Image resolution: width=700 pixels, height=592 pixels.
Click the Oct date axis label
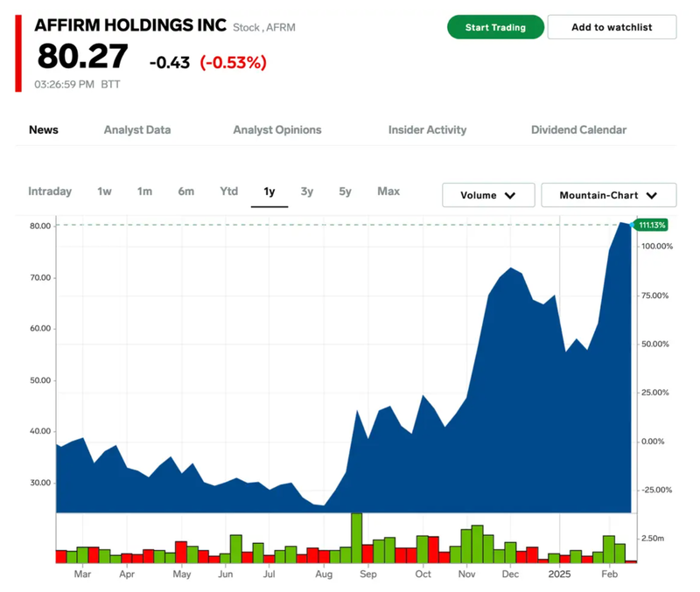(x=423, y=575)
